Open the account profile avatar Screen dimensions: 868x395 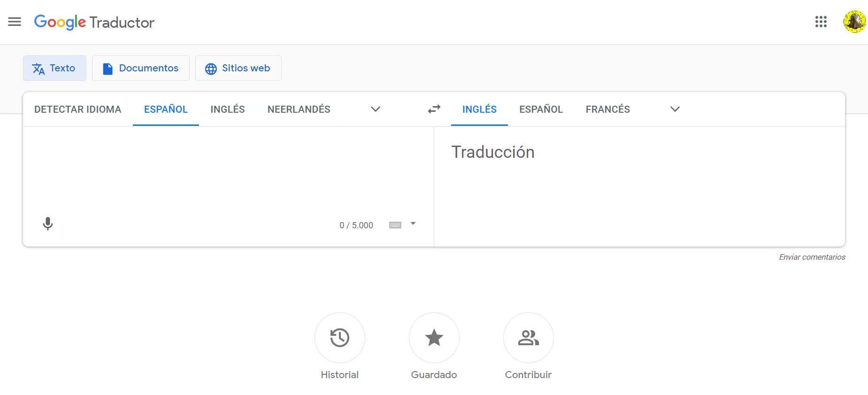(854, 22)
